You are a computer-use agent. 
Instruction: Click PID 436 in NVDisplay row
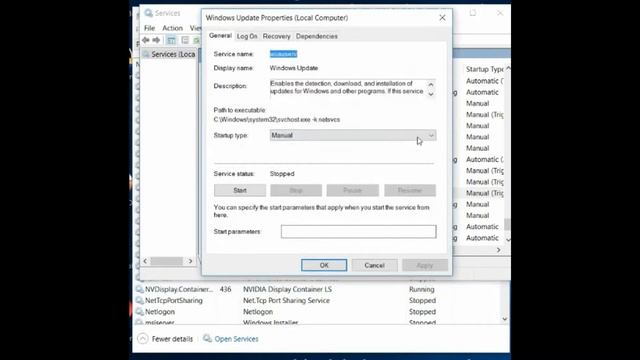click(225, 289)
